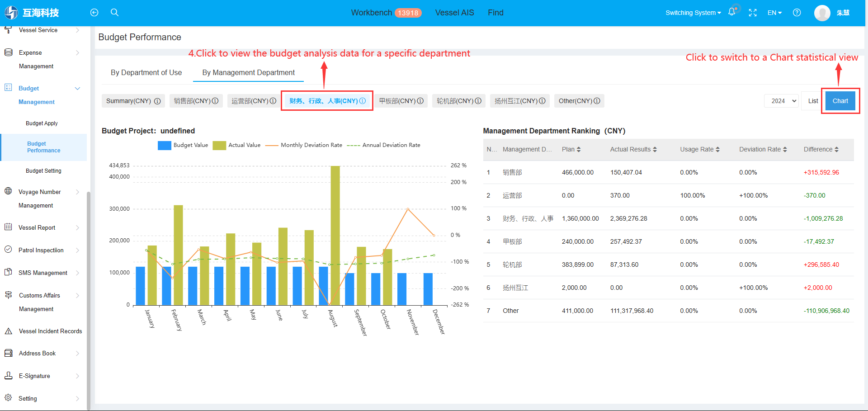
Task: Click the SMS Management document icon
Action: (x=8, y=272)
